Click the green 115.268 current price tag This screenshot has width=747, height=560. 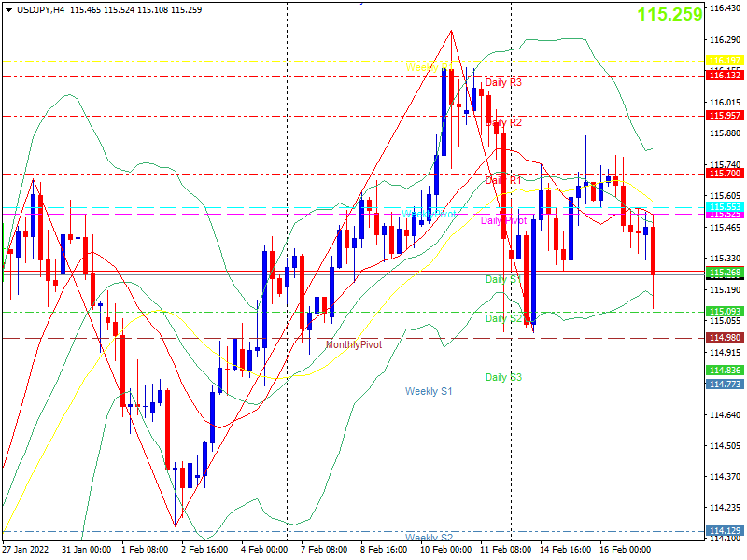725,273
